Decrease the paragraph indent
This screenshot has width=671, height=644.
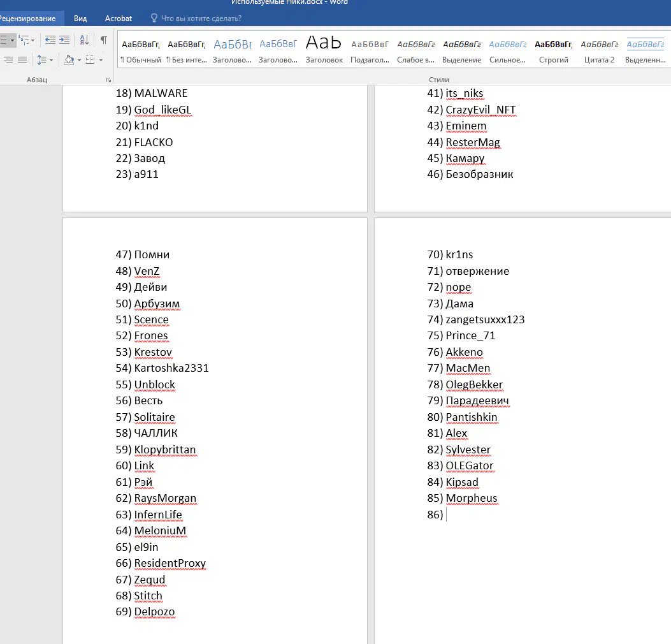[x=50, y=40]
